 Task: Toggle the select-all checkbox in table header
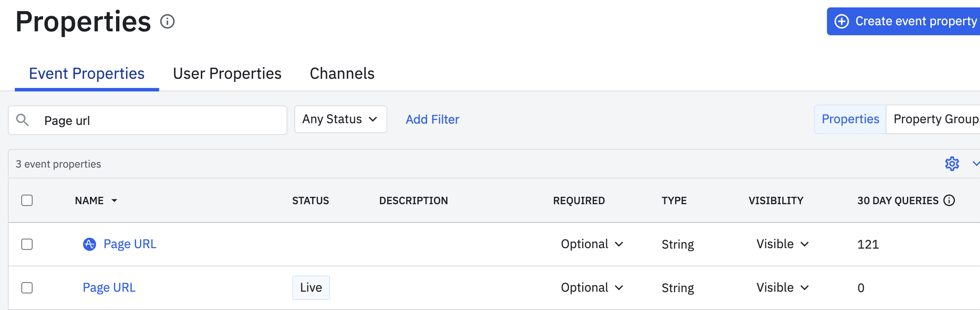[x=27, y=200]
